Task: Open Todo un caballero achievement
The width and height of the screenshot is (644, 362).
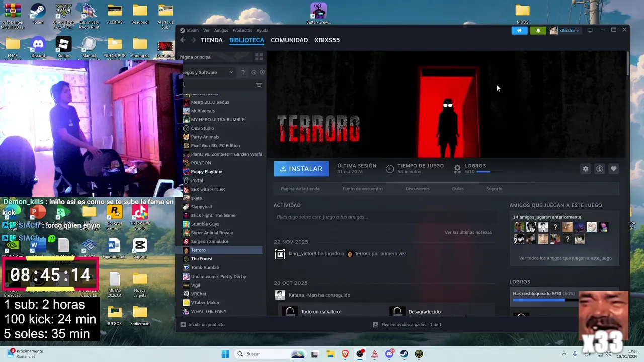Action: click(x=320, y=312)
